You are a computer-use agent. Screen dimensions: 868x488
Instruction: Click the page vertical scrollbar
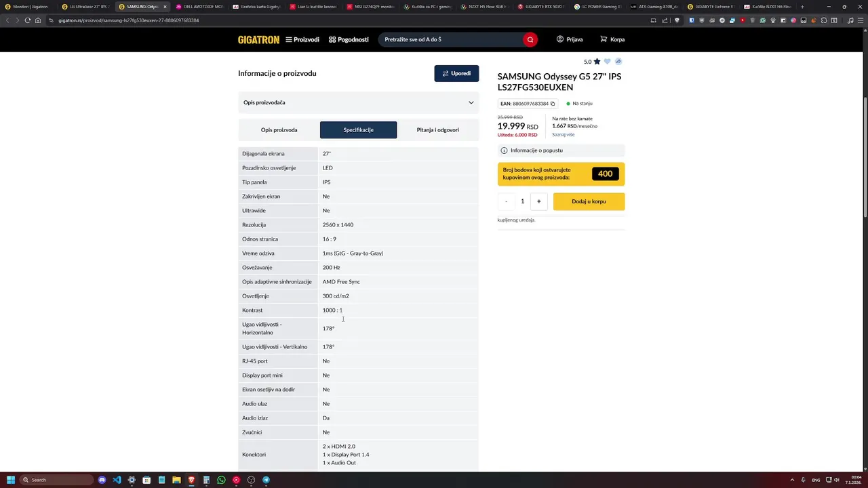865,157
